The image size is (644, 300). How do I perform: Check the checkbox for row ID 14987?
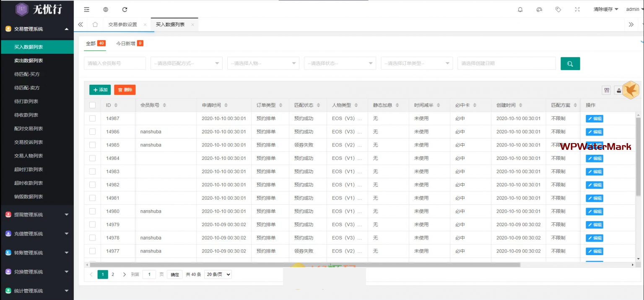coord(92,118)
